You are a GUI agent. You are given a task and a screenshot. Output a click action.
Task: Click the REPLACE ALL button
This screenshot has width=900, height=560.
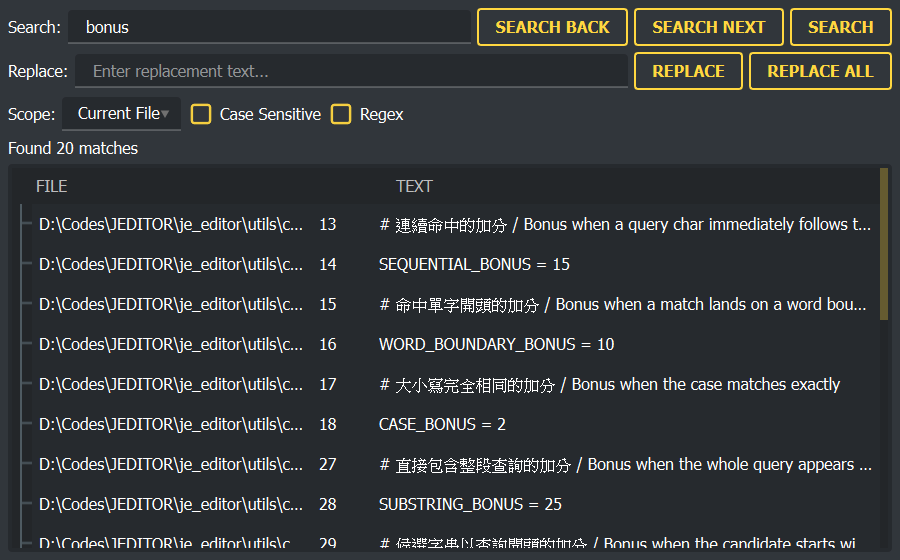click(820, 71)
